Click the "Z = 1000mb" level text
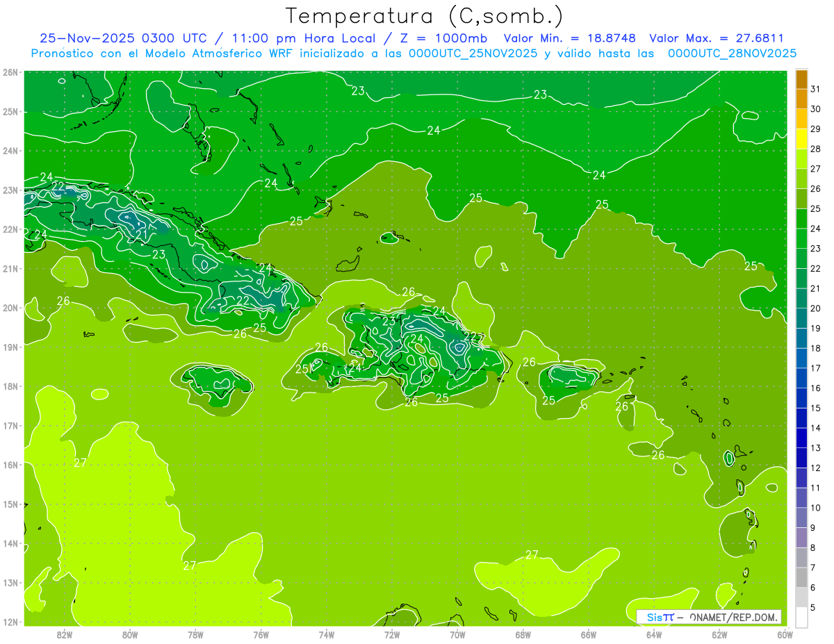The height and width of the screenshot is (644, 834). point(443,38)
